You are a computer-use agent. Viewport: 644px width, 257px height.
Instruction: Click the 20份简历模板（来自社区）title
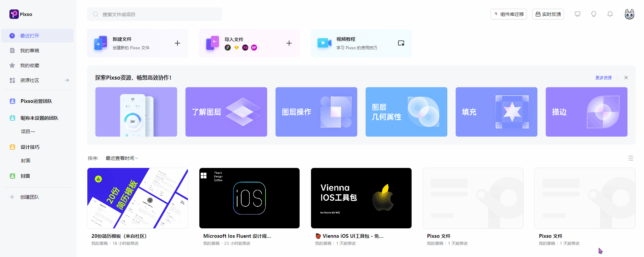pyautogui.click(x=119, y=236)
